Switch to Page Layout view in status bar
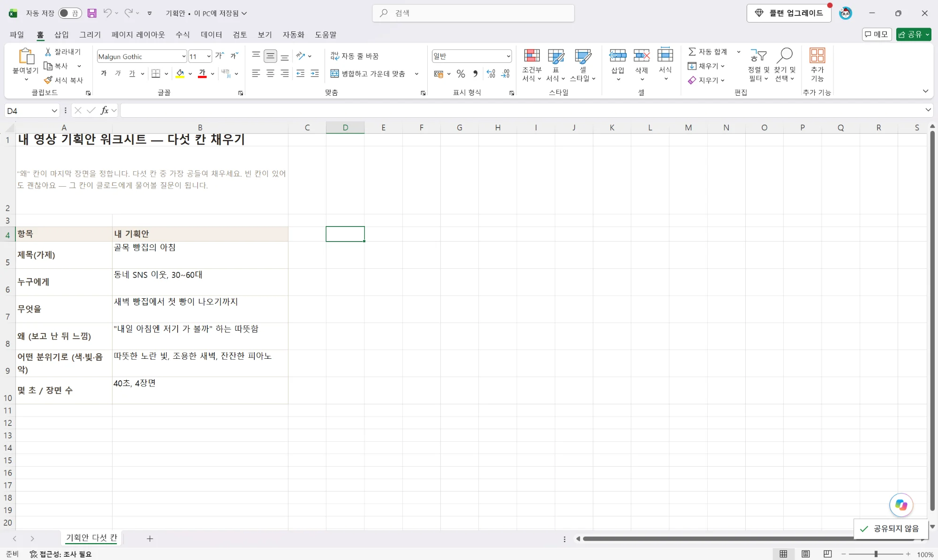Viewport: 938px width, 560px height. click(x=805, y=554)
